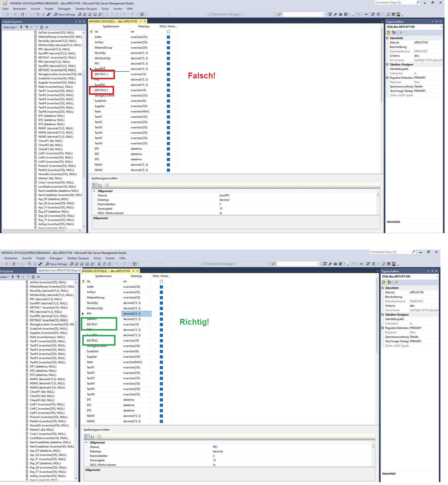Click the Cut scissors icon in lower window toolbar
The image size is (448, 485).
(x=99, y=264)
